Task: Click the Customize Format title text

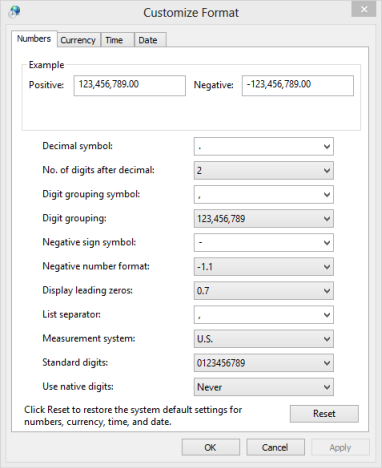Action: (x=191, y=13)
